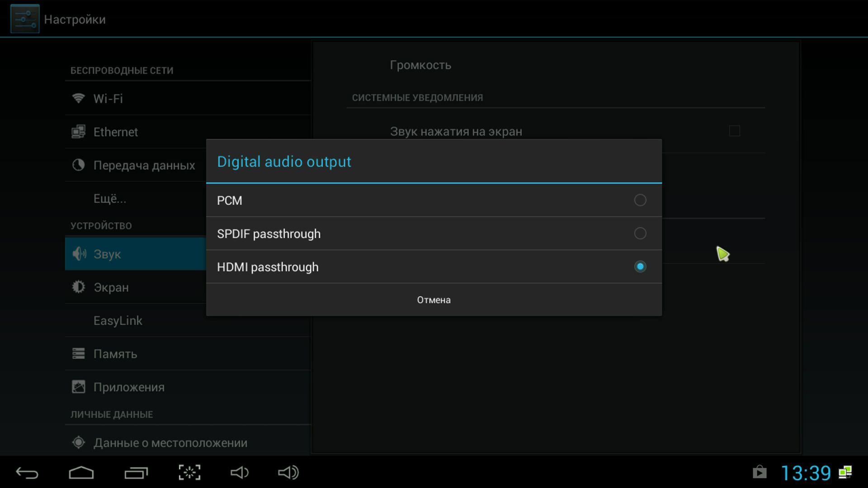Open Wi-Fi settings in sidebar

click(108, 99)
